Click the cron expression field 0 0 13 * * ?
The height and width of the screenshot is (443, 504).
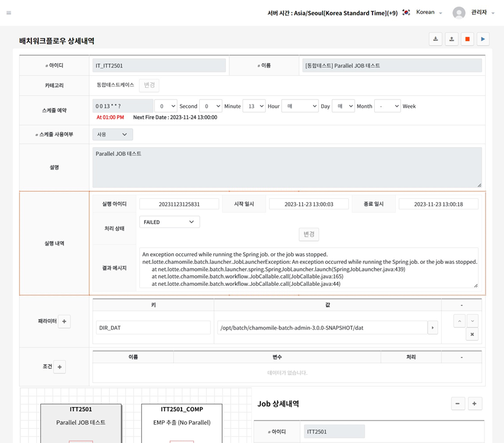(123, 106)
